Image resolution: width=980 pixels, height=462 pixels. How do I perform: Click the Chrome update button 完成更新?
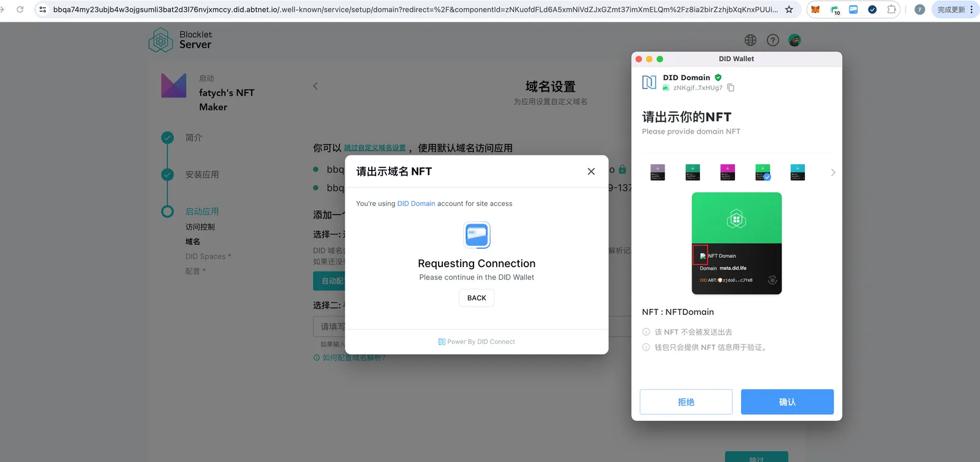pos(951,10)
